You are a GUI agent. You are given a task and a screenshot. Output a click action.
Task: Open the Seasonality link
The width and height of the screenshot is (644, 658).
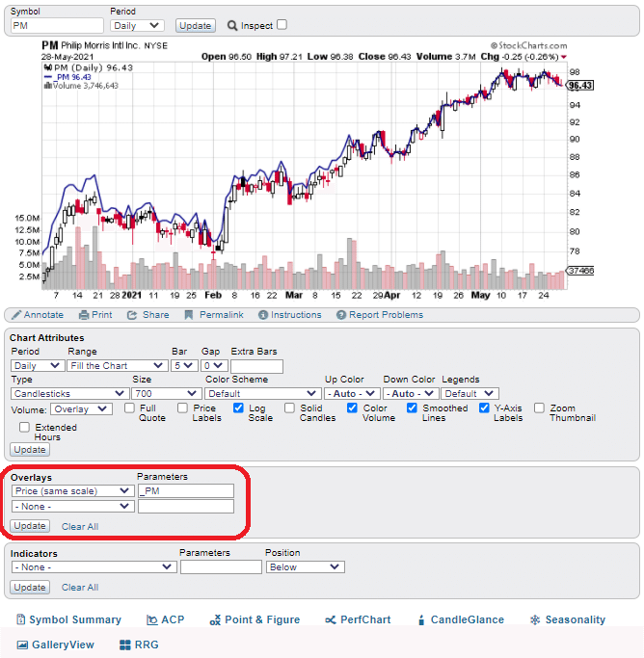tap(576, 619)
